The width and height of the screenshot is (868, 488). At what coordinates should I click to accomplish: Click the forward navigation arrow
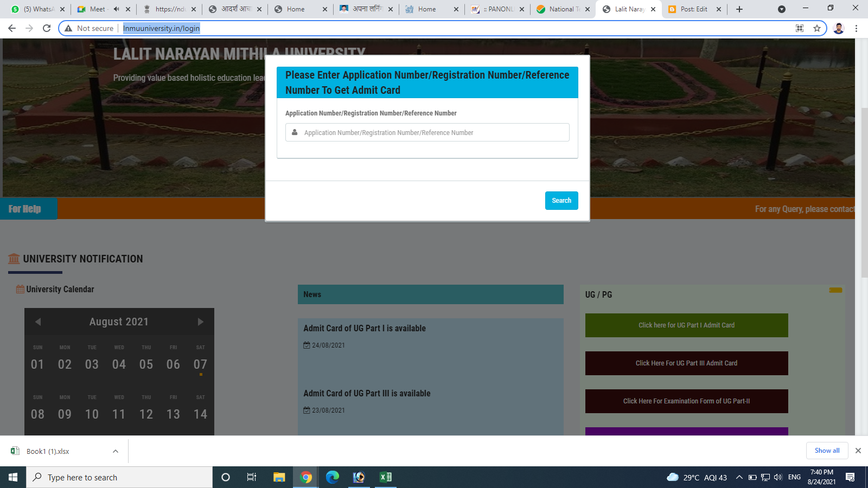click(x=29, y=28)
